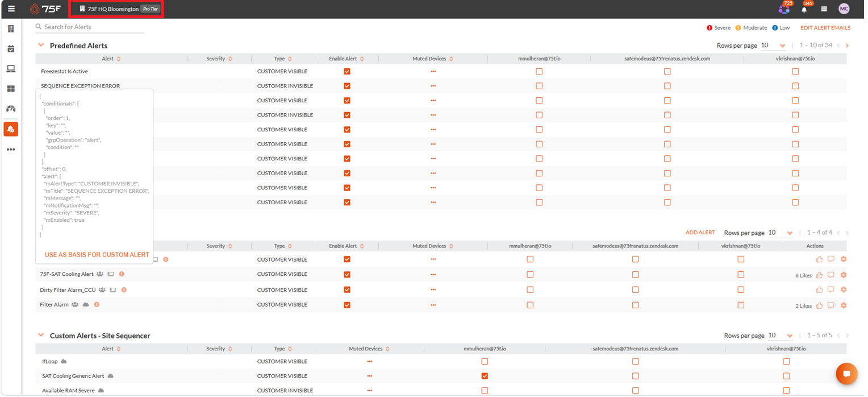This screenshot has height=397, width=868.
Task: Disable the Freezestat Is Active alert checkbox
Action: pos(347,72)
